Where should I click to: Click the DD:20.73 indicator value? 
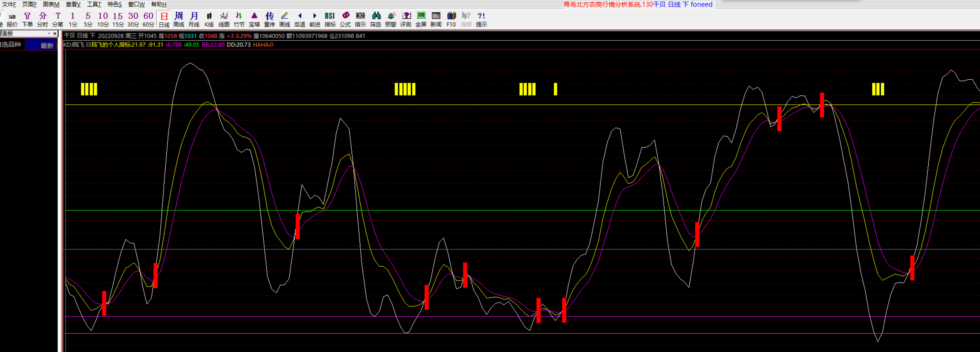click(239, 45)
